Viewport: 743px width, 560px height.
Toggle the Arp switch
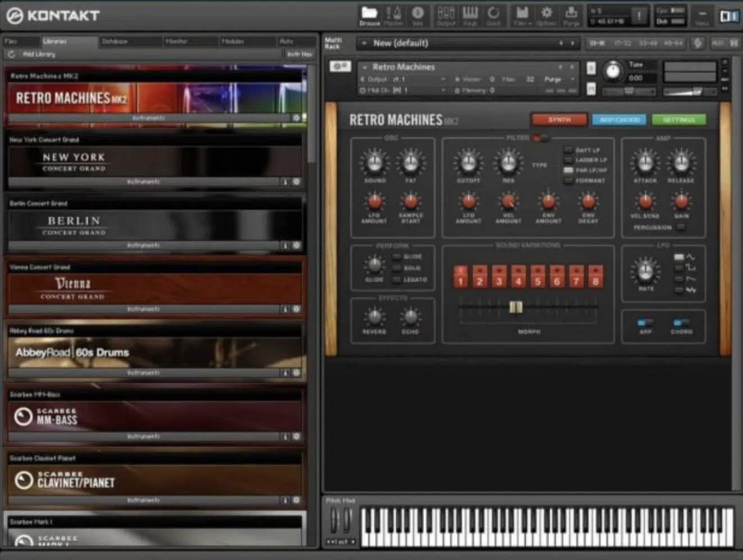pos(645,323)
